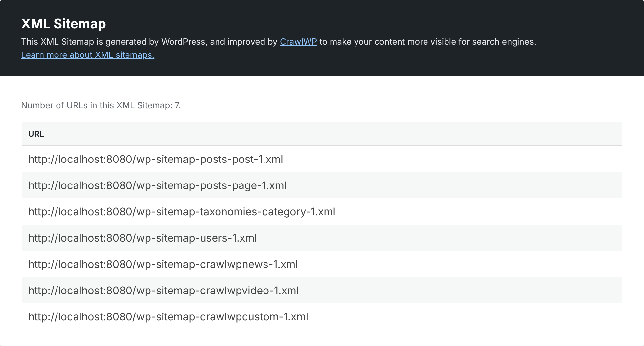Go to the wp-sitemap-crawlwpnews-1.xml URL
This screenshot has height=346, width=644.
pyautogui.click(x=163, y=264)
